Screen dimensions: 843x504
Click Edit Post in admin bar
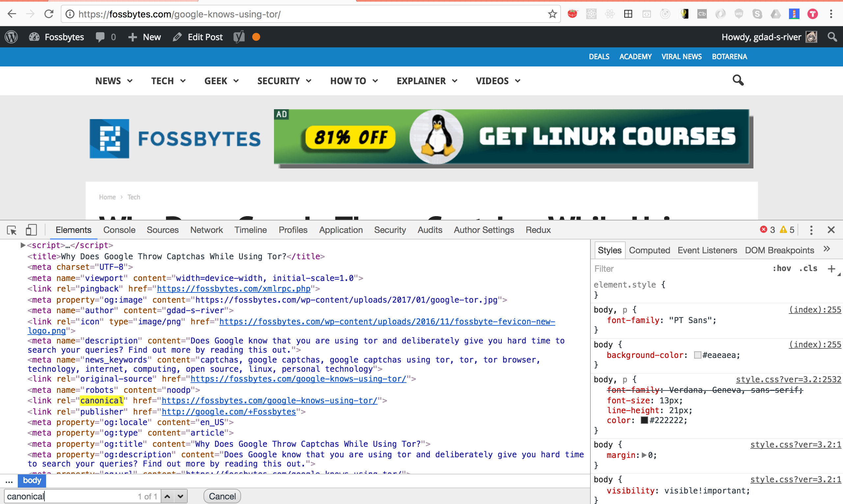tap(198, 37)
